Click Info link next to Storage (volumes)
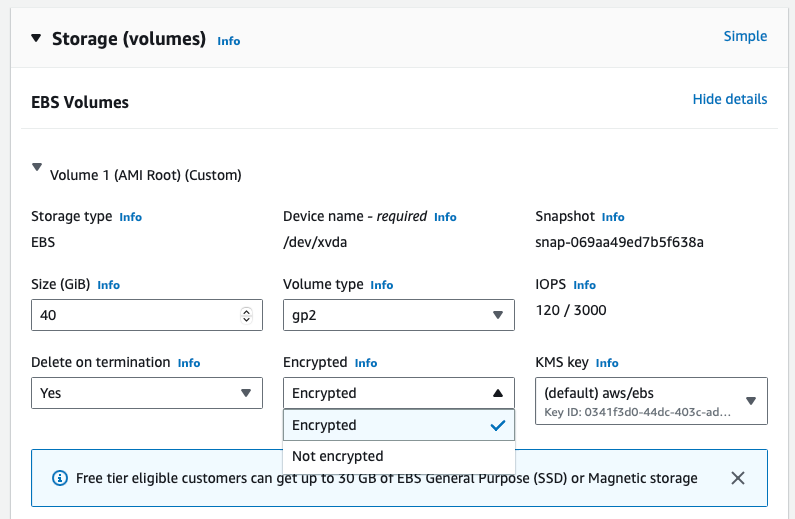 [x=228, y=41]
